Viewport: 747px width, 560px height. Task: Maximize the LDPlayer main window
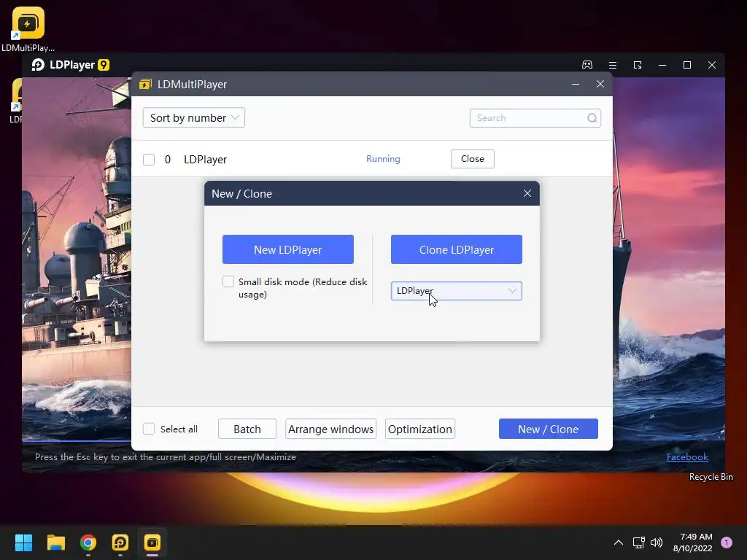(x=687, y=65)
